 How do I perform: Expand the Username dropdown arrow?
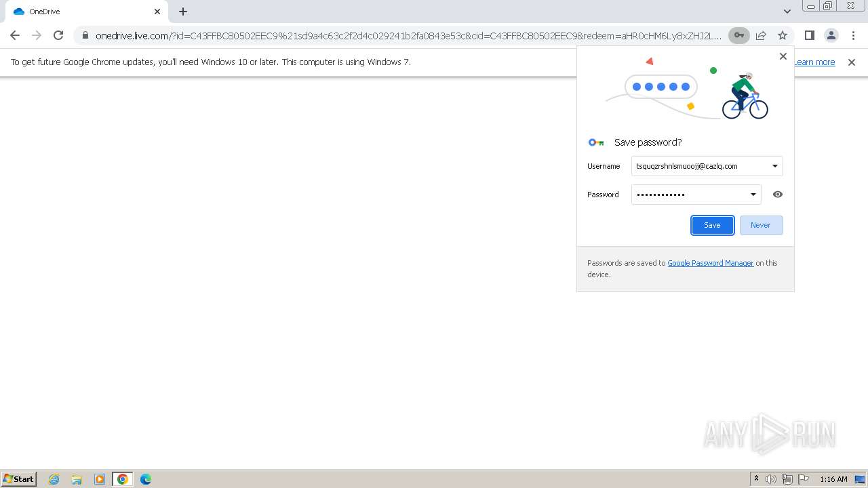774,166
